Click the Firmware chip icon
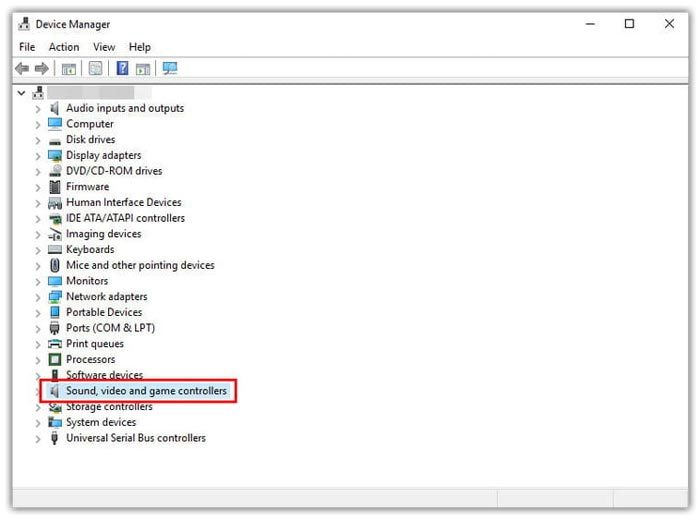Viewport: 700px width, 520px height. pyautogui.click(x=54, y=187)
